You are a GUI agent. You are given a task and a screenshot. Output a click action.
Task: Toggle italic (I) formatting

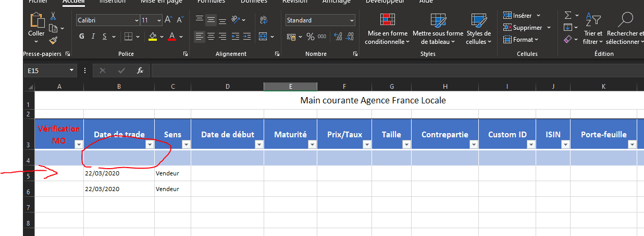[x=93, y=37]
